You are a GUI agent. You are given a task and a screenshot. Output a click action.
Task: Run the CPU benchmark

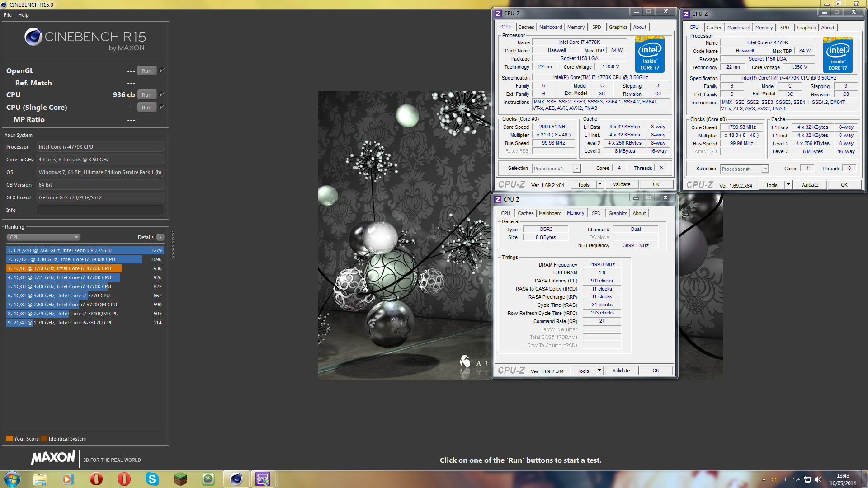[146, 95]
